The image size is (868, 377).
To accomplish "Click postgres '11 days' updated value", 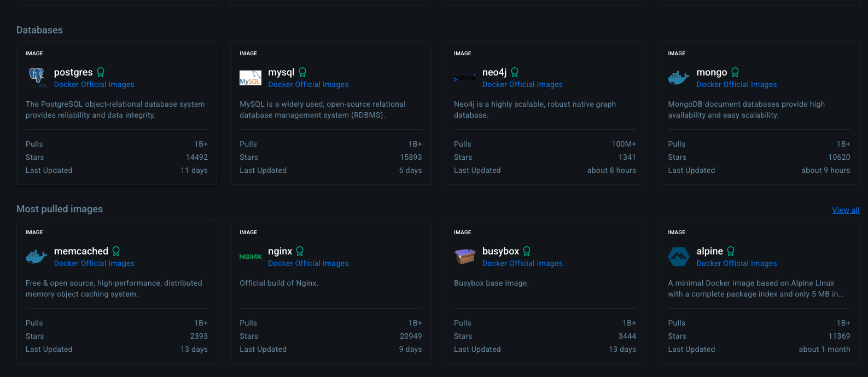I will coord(194,170).
